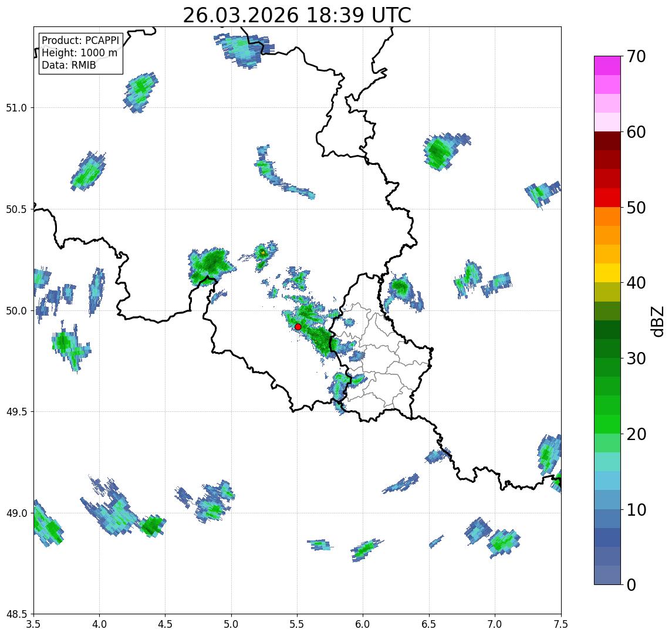
Task: Click 'Height: 1000 m' text
Action: [x=79, y=53]
